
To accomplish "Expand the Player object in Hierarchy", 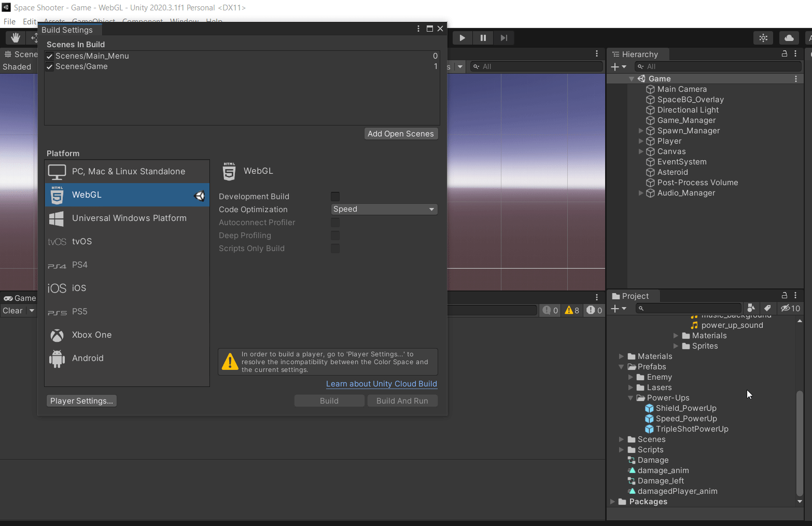I will [x=641, y=141].
